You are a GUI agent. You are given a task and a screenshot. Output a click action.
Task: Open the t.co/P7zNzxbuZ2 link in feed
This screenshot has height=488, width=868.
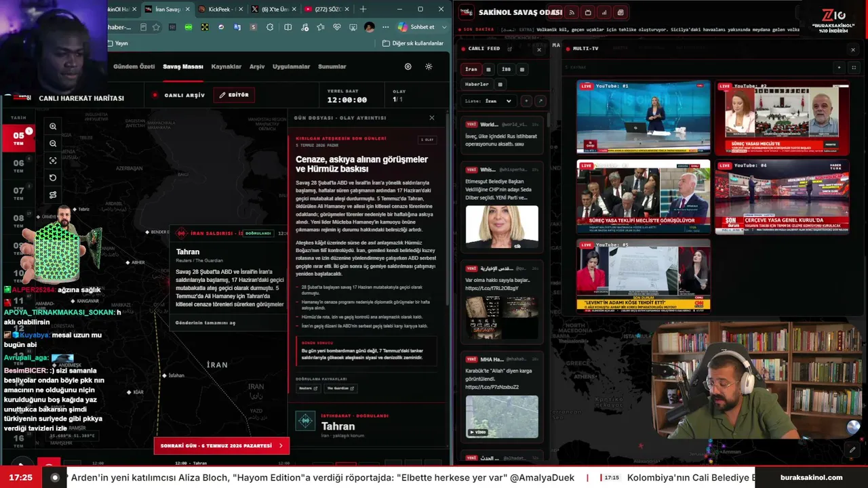pos(492,387)
